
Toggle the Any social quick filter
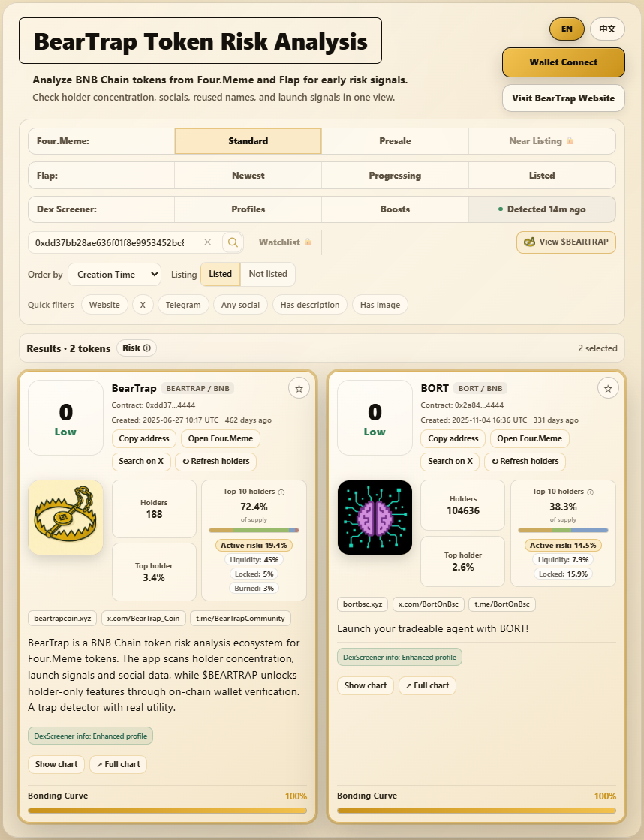pyautogui.click(x=241, y=305)
